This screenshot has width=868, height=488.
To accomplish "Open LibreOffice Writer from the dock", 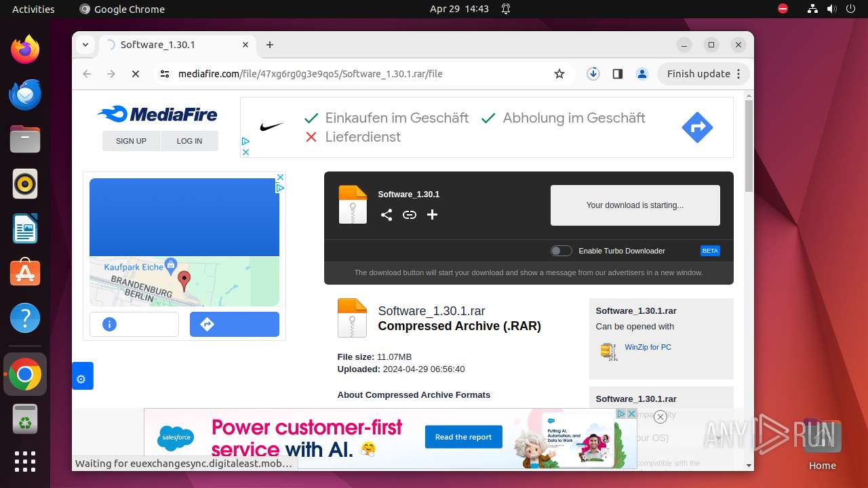I will pos(25,228).
